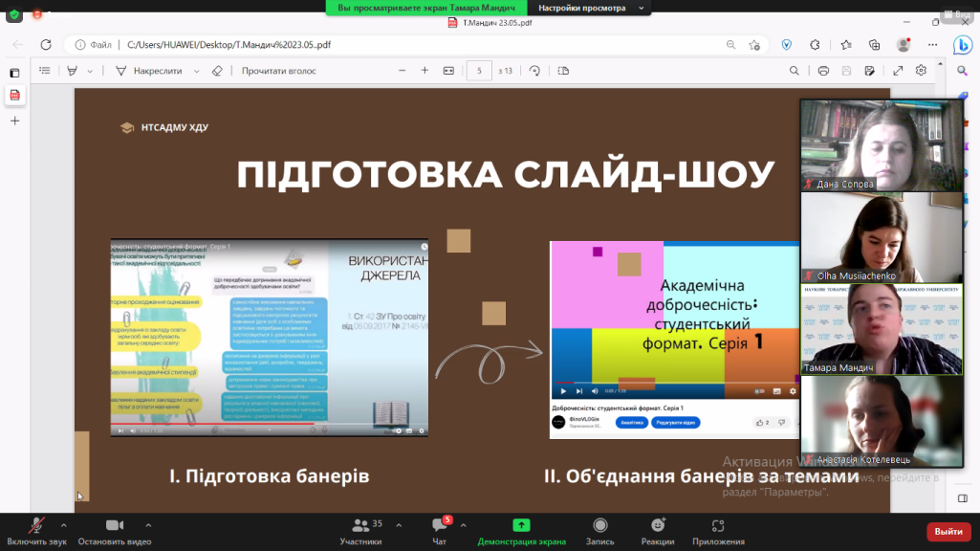This screenshot has width=980, height=551.
Task: Edit the page number field
Action: [x=479, y=71]
